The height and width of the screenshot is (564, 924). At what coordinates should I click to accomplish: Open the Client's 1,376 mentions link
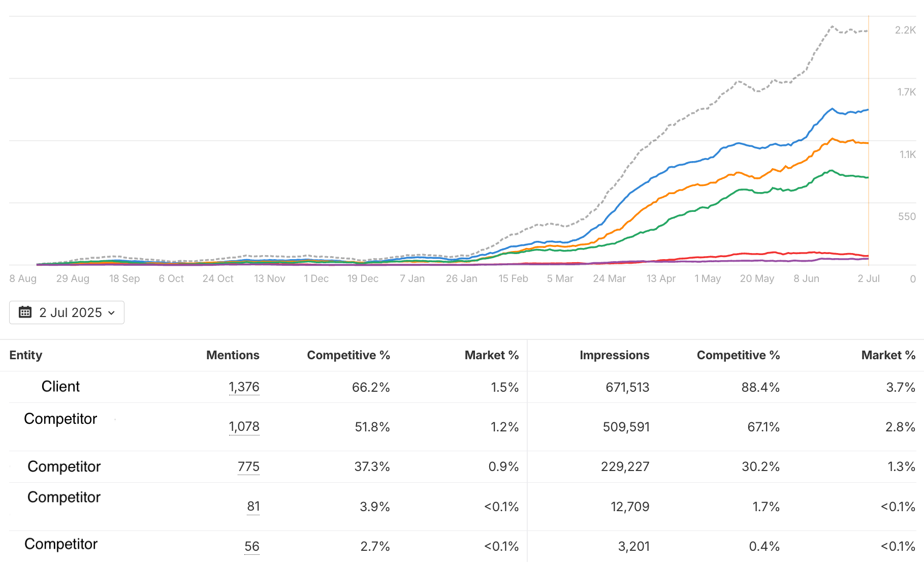[x=244, y=387]
